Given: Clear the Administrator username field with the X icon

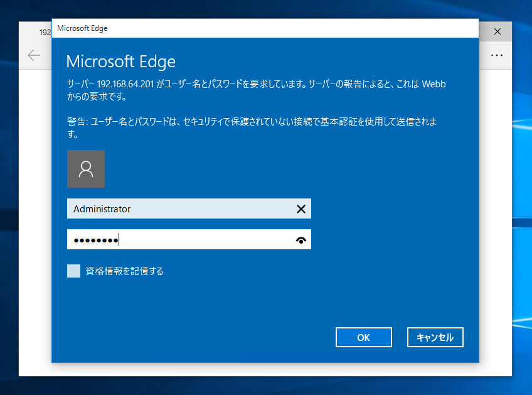Looking at the screenshot, I should pyautogui.click(x=301, y=209).
